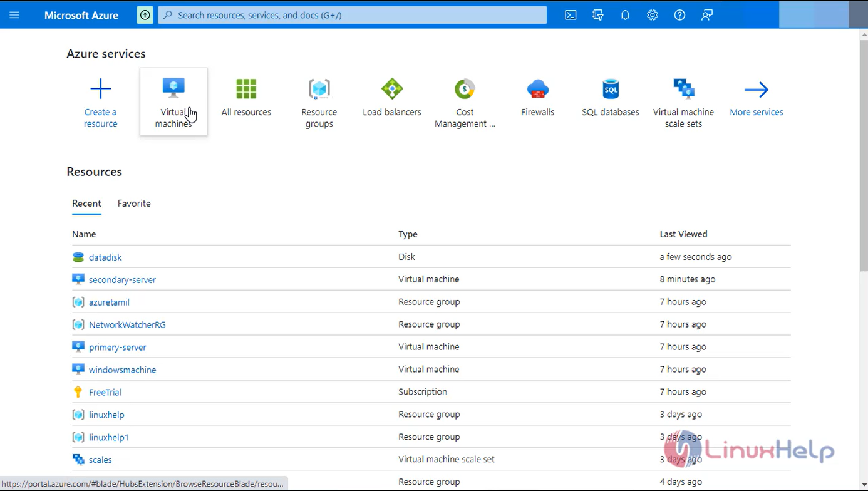Open Virtual machine scale sets icon

point(683,89)
